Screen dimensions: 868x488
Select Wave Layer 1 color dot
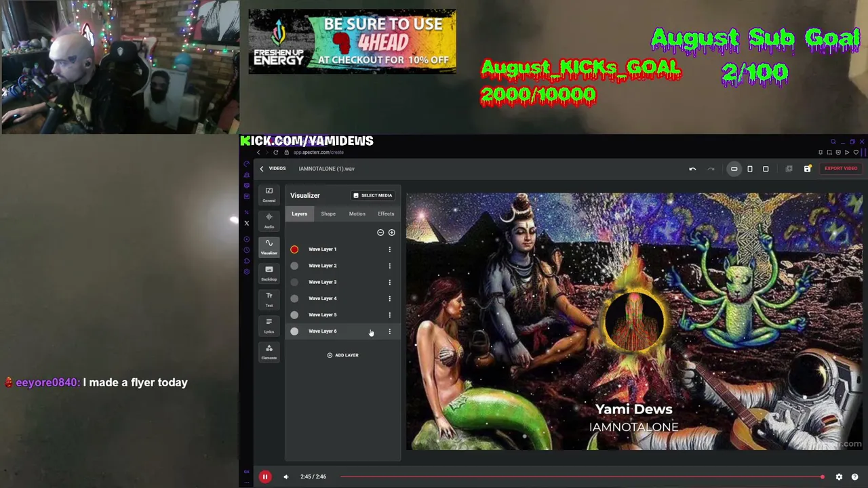point(294,249)
